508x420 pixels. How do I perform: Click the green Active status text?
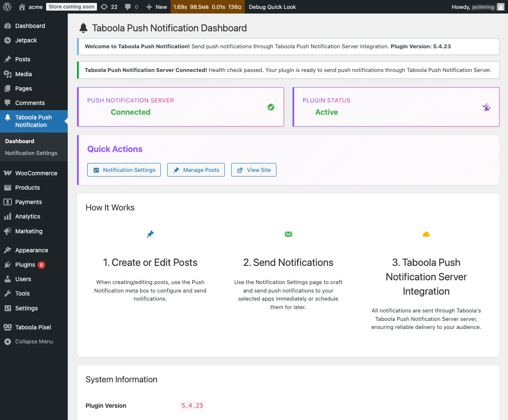pos(327,112)
